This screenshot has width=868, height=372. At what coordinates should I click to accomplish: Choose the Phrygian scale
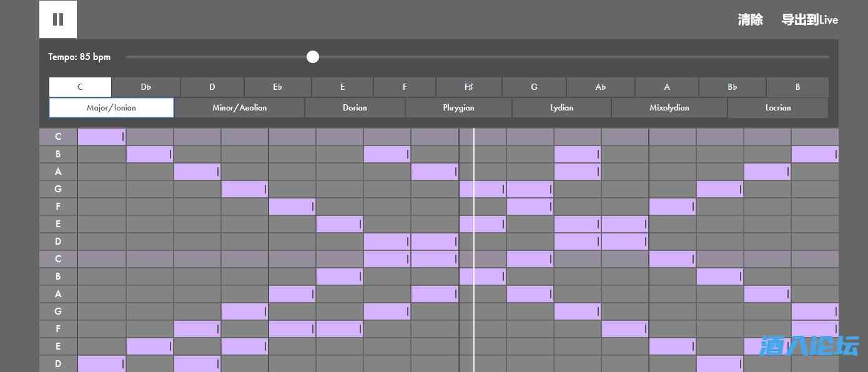click(x=458, y=107)
